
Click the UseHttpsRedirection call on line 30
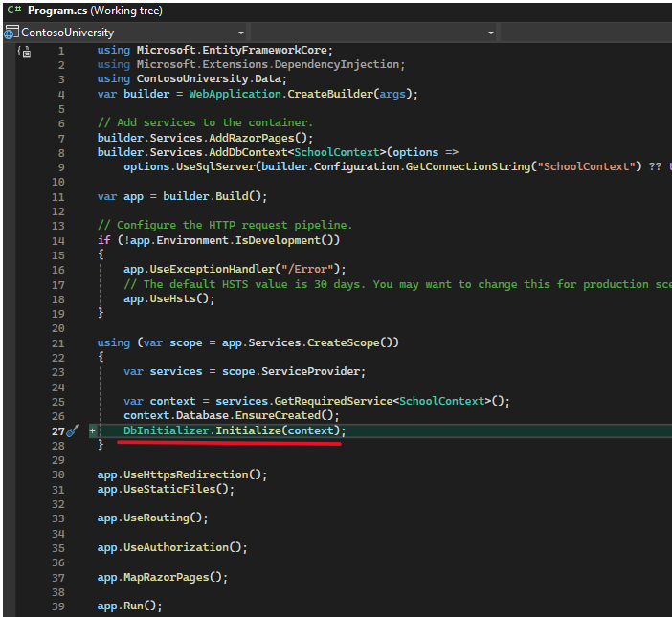[x=188, y=474]
